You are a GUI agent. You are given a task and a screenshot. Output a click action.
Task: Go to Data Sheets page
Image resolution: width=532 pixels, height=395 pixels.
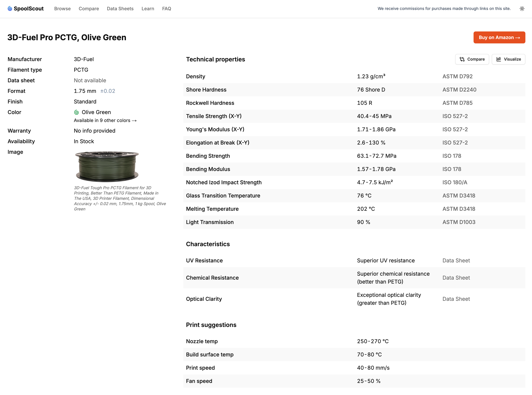tap(120, 9)
